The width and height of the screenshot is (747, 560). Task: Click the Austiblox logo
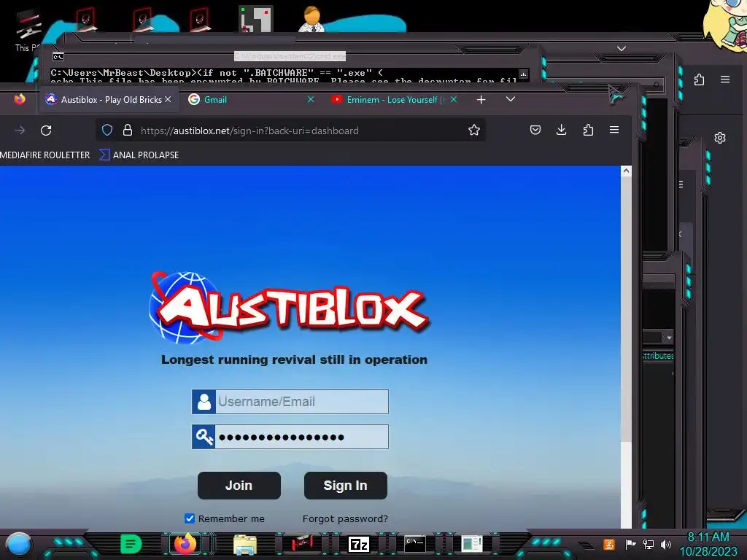pos(289,308)
